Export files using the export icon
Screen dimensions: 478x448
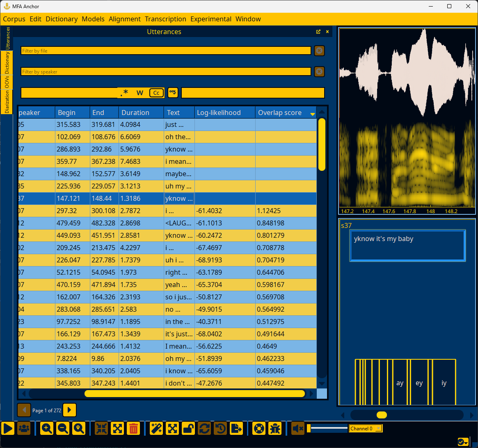tap(236, 429)
